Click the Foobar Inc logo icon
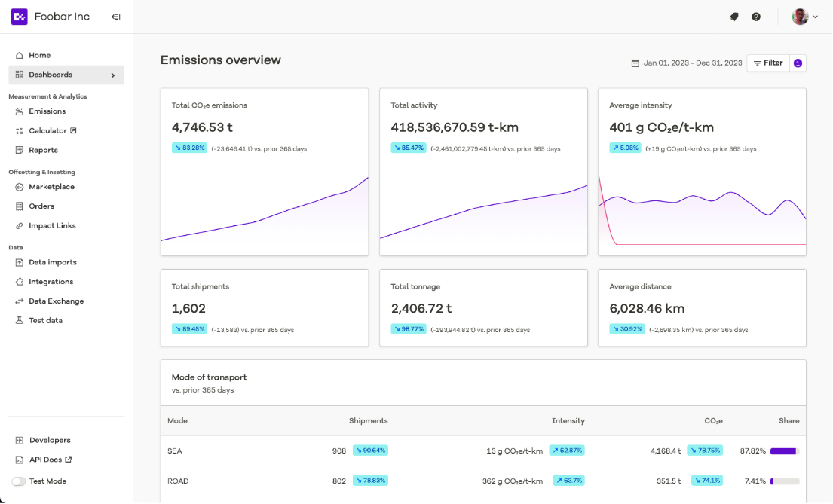833x504 pixels. pyautogui.click(x=20, y=17)
